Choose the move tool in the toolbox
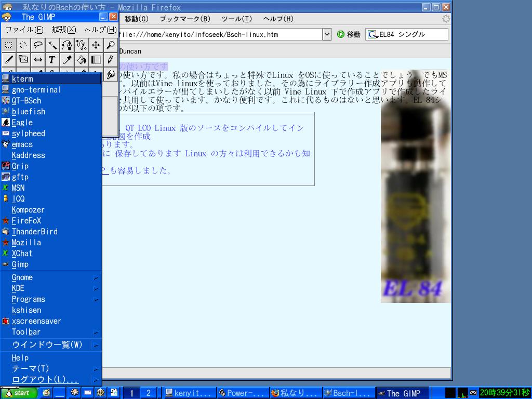This screenshot has height=399, width=532. click(95, 45)
